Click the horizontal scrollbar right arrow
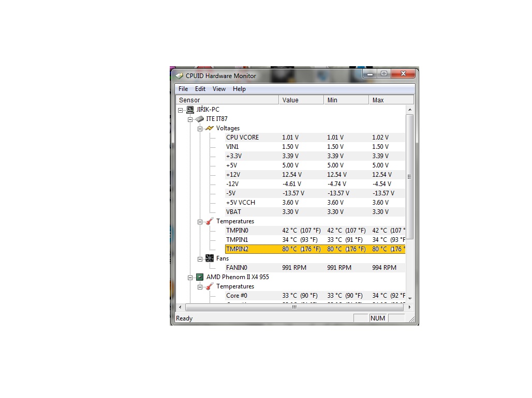This screenshot has width=532, height=398. point(409,307)
